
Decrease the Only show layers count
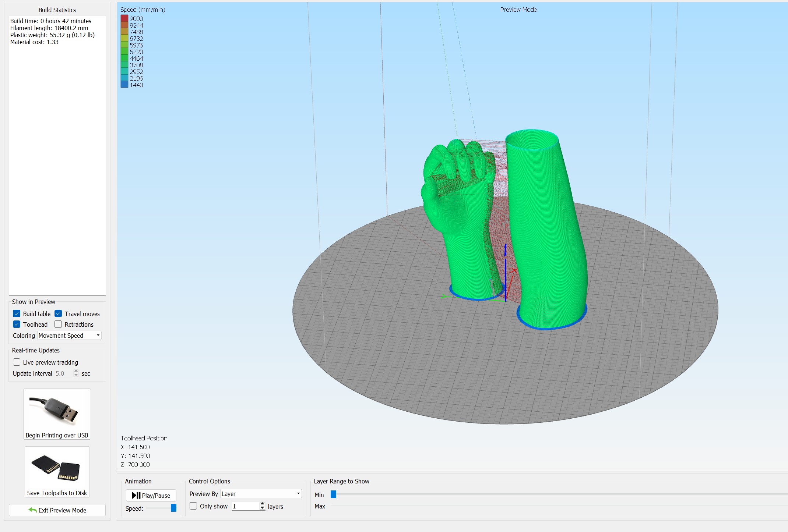(x=262, y=508)
